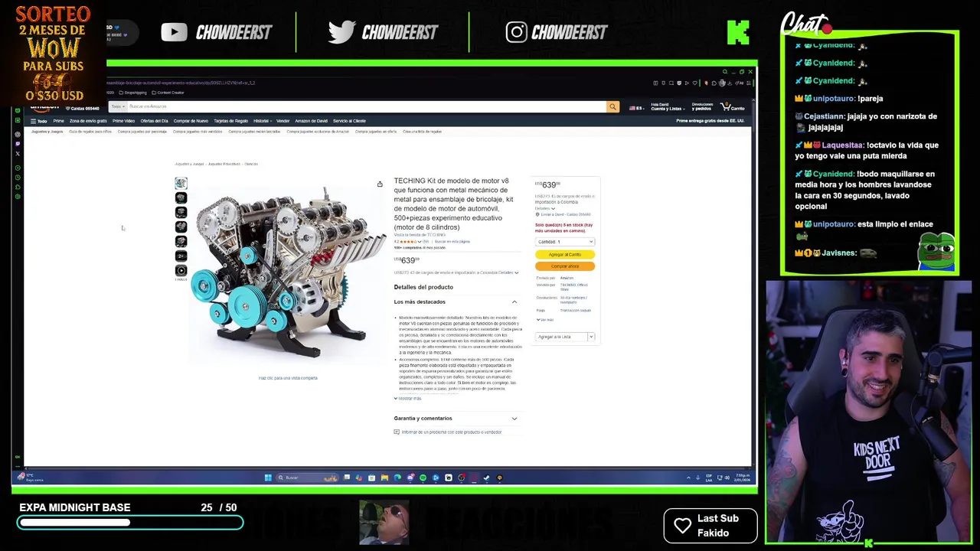Screen dimensions: 980x551
Task: Click the YouTube CHOWDEERST icon
Action: tap(174, 32)
